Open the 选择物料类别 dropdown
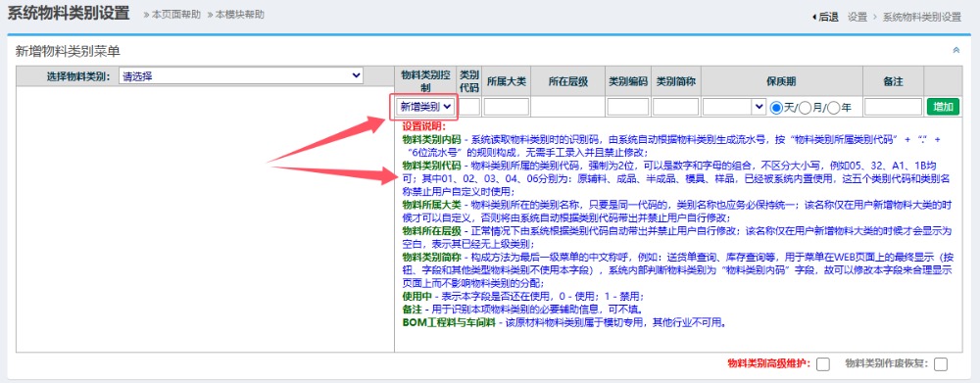Viewport: 980px width, 383px height. click(x=241, y=75)
